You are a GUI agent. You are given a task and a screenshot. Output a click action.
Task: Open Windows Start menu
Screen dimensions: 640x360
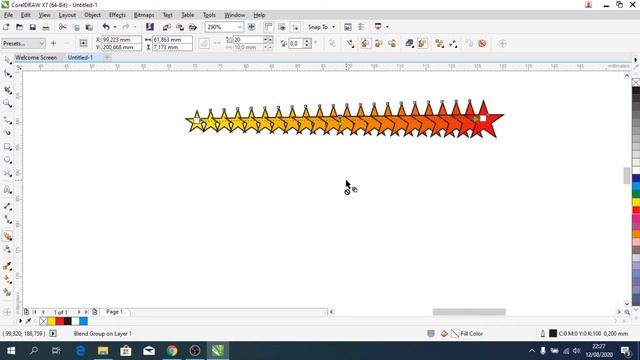click(11, 351)
